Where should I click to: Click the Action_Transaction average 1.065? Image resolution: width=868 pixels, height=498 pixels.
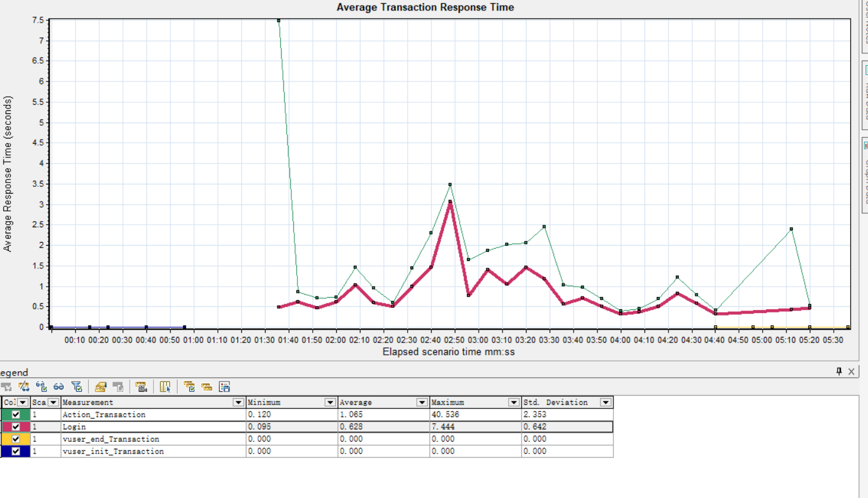[x=351, y=415]
